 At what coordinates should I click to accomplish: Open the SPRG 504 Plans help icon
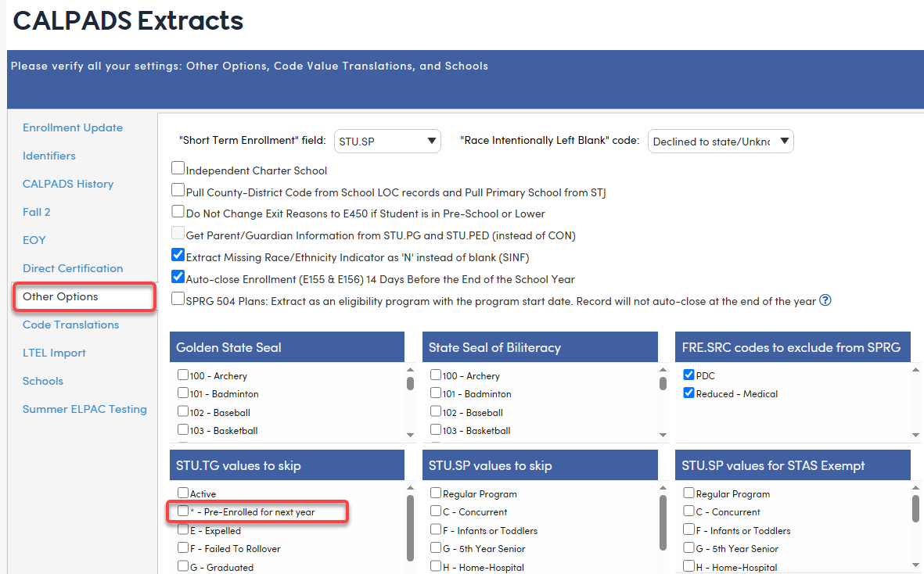point(825,300)
